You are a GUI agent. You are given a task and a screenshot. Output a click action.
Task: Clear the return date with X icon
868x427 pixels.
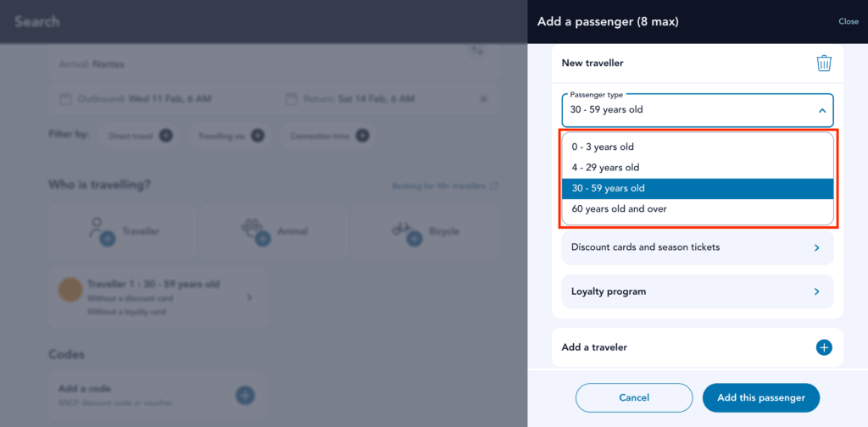484,99
